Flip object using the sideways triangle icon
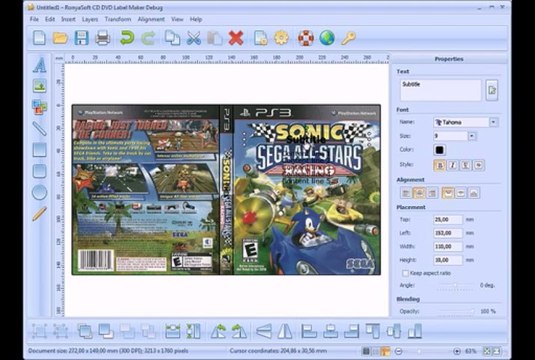The height and width of the screenshot is (360, 535). coord(264,331)
